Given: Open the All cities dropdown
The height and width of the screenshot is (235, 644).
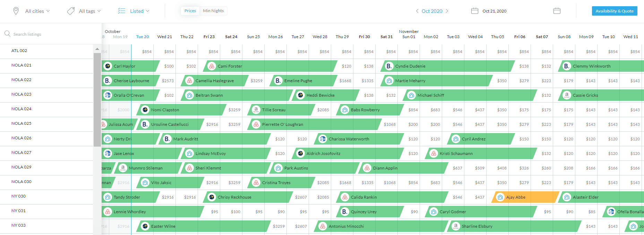Looking at the screenshot, I should tap(37, 11).
